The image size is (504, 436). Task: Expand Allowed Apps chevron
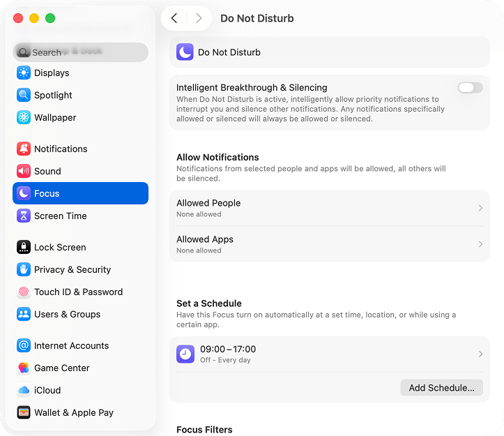pos(480,244)
